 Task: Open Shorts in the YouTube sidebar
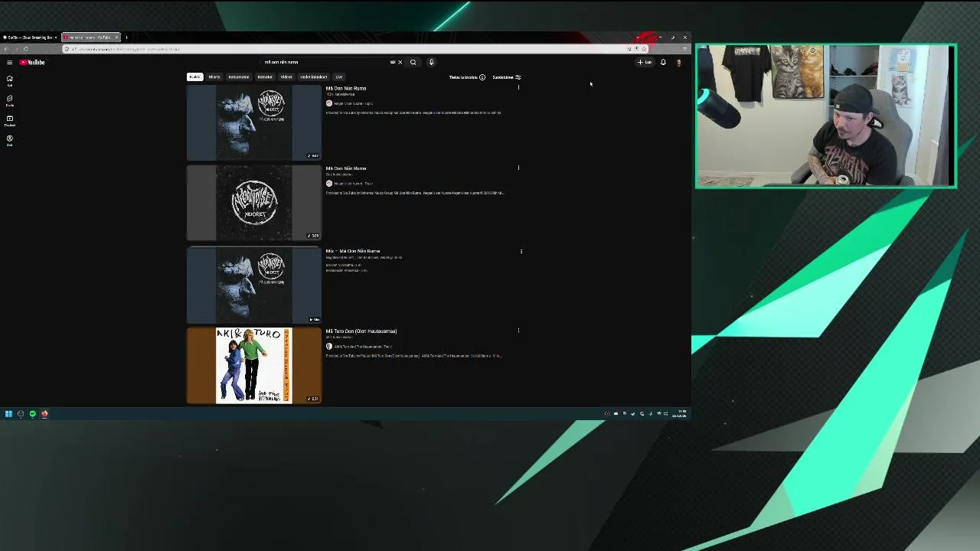pos(10,101)
